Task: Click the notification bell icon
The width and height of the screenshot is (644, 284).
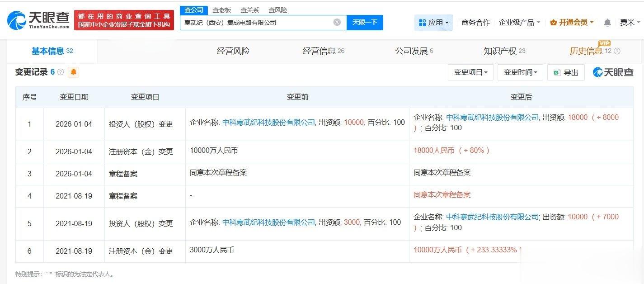Action: tap(607, 23)
